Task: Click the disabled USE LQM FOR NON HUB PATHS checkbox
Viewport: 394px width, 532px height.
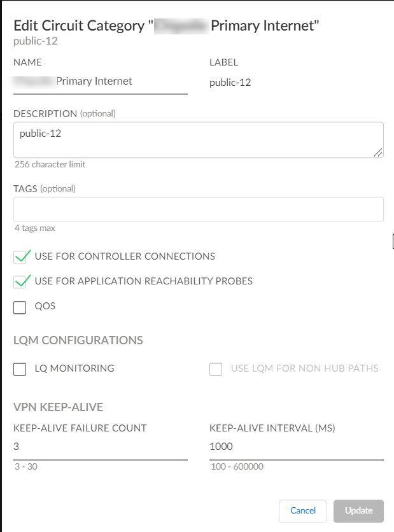Action: point(215,368)
